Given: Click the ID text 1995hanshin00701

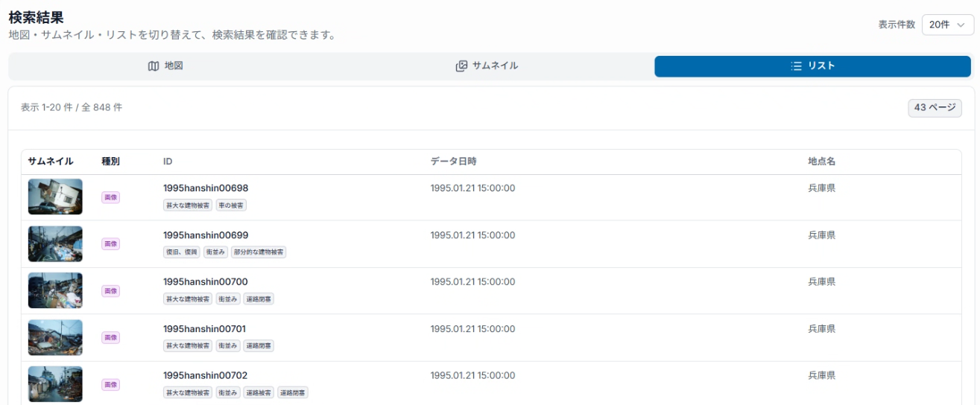Looking at the screenshot, I should pyautogui.click(x=205, y=329).
